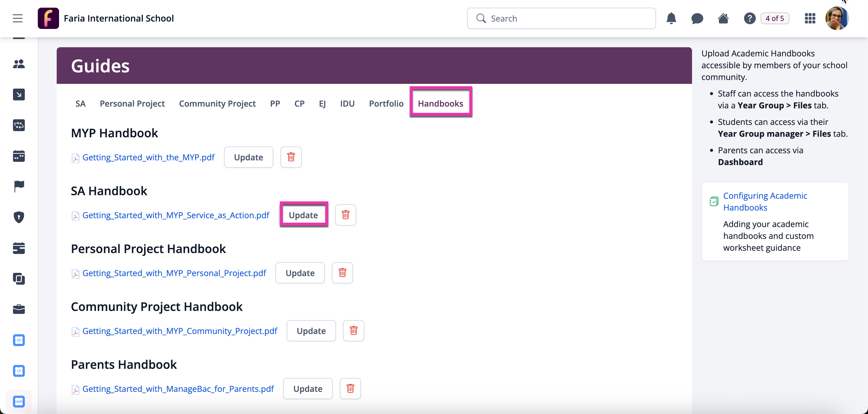The width and height of the screenshot is (868, 414).
Task: Open Getting_Started_with_MYP_Personal_Project.pdf
Action: tap(174, 273)
